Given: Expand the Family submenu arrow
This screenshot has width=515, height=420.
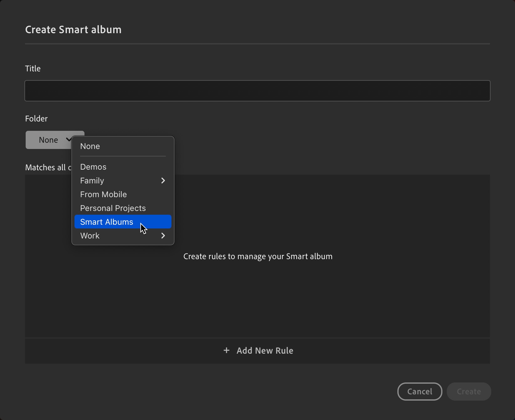Looking at the screenshot, I should pos(163,181).
